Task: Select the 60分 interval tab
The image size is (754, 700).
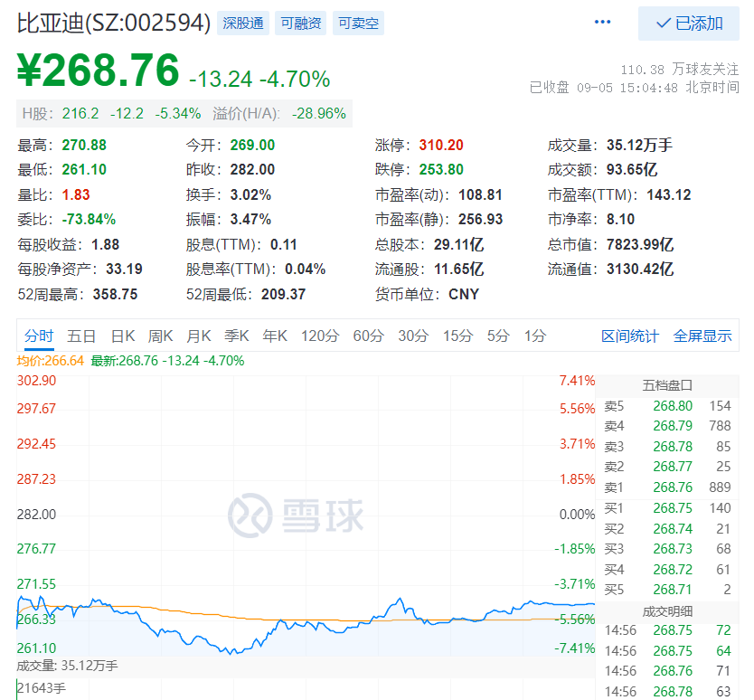Action: click(x=368, y=336)
